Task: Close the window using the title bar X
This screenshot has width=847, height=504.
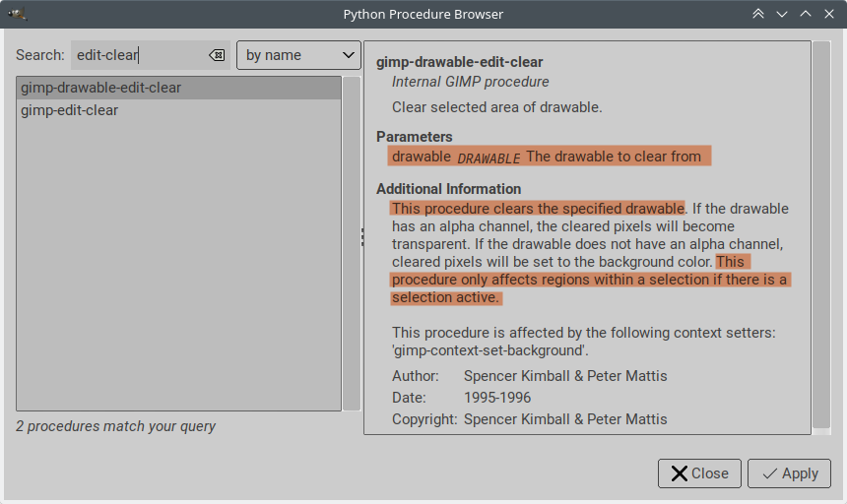Action: (829, 14)
